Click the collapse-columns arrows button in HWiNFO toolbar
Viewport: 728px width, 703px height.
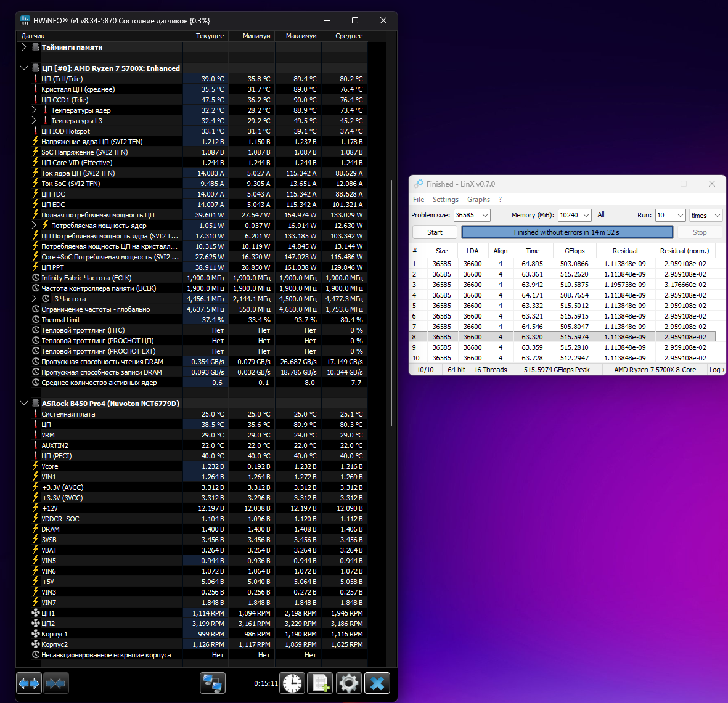click(55, 683)
